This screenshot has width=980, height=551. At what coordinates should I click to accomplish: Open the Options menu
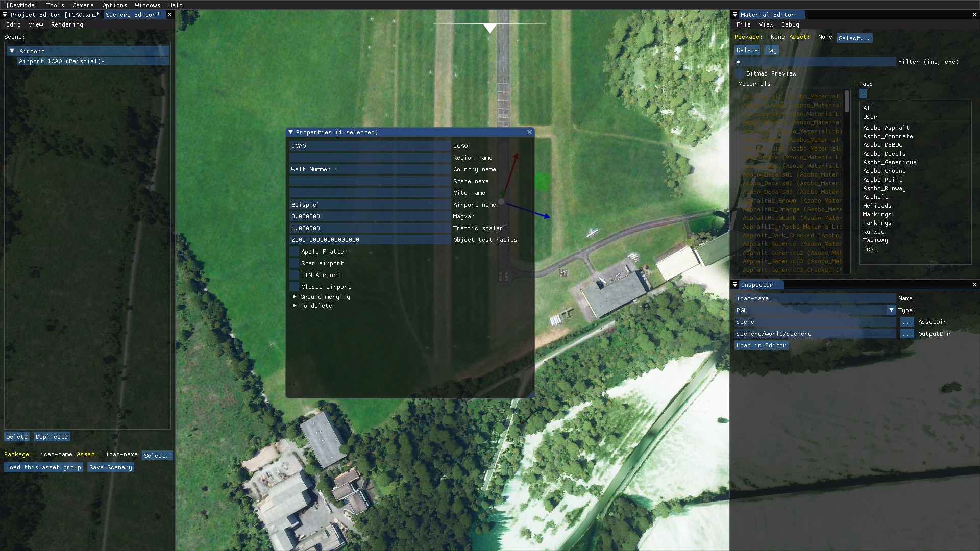click(x=114, y=5)
